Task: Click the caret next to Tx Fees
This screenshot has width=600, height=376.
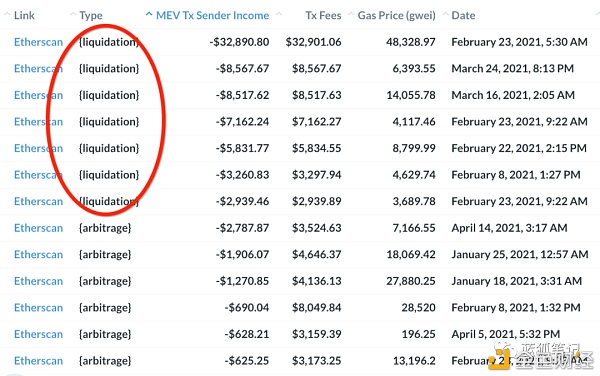Action: click(279, 15)
